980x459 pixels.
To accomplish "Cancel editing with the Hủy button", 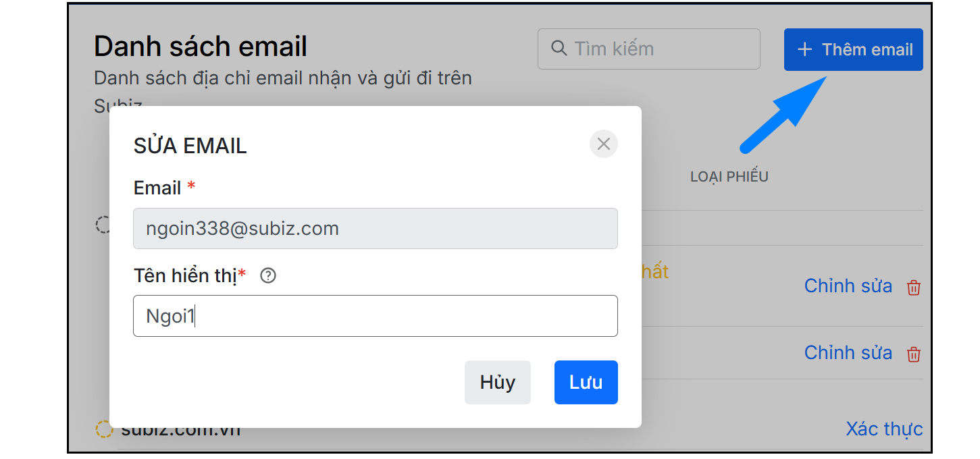I will [497, 382].
